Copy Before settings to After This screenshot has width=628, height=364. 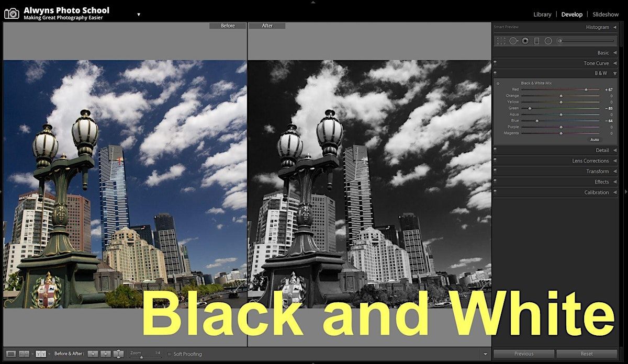pyautogui.click(x=93, y=354)
